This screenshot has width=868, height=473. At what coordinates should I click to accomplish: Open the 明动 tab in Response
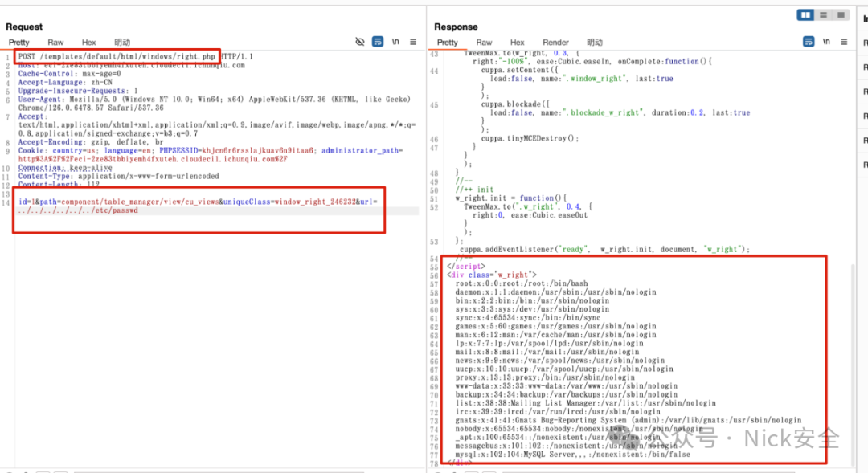tap(595, 42)
